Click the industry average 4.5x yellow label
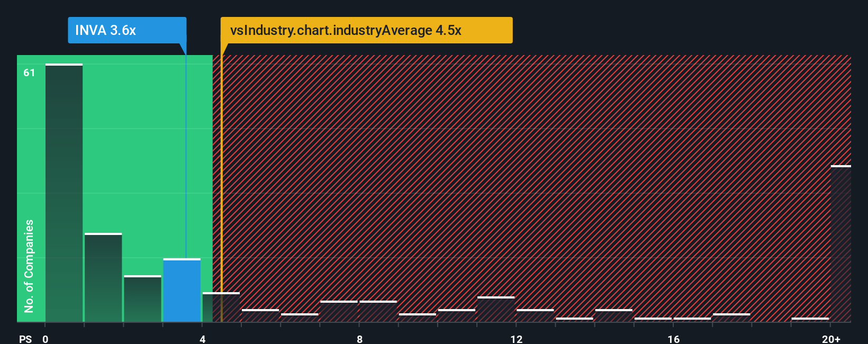This screenshot has height=344, width=868. [366, 30]
